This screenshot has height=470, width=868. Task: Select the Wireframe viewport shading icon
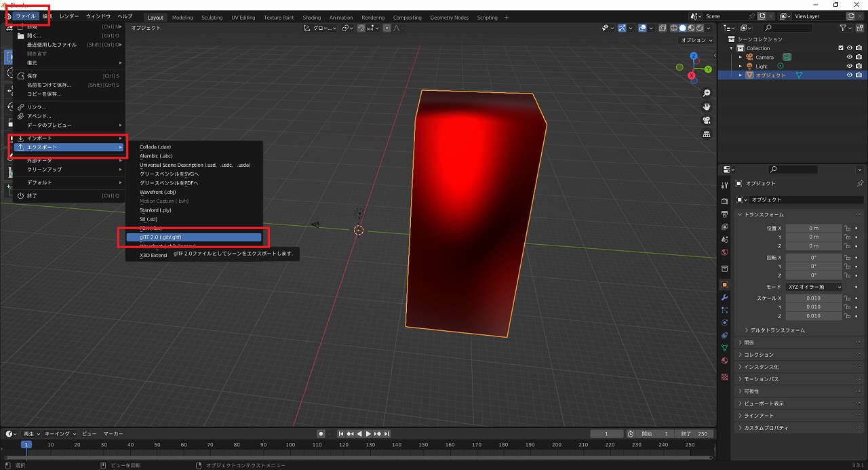click(674, 28)
